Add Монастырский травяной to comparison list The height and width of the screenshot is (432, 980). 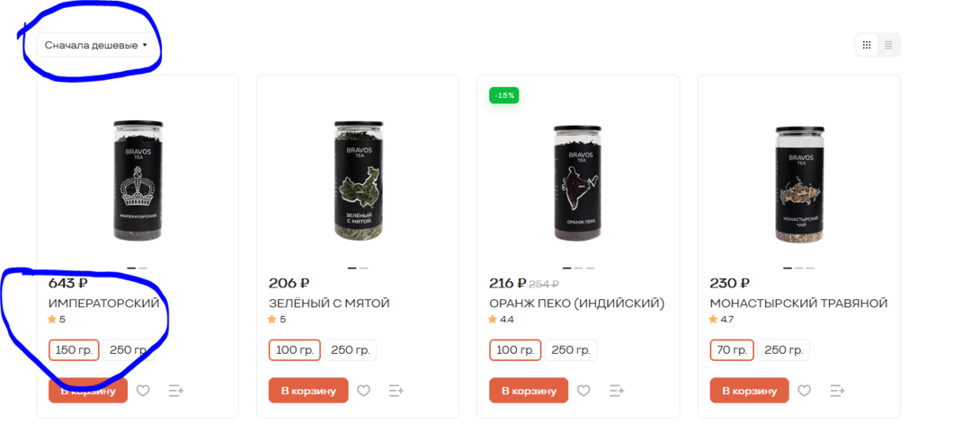pyautogui.click(x=837, y=391)
